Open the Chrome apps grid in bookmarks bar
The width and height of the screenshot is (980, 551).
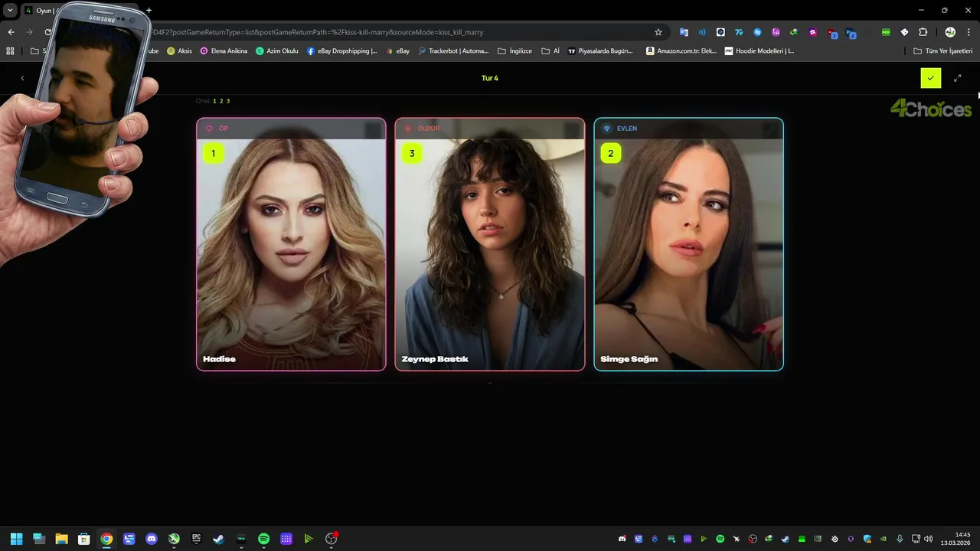click(x=10, y=51)
